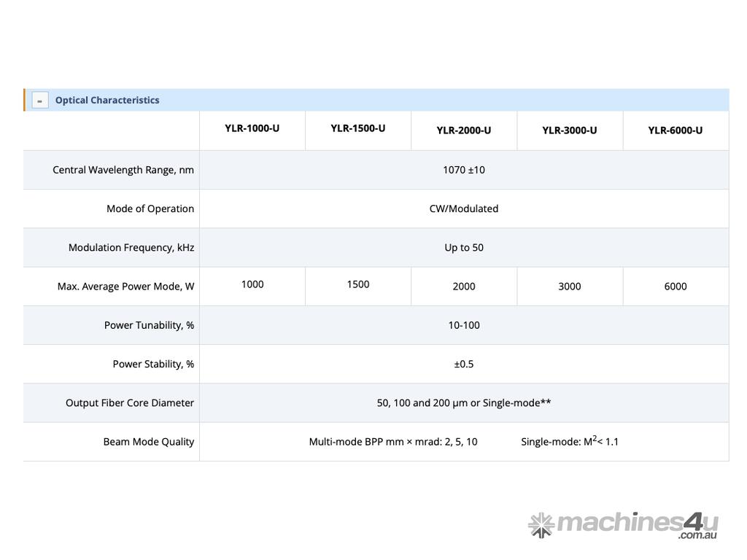Click the CW/Modulated value cell

463,209
